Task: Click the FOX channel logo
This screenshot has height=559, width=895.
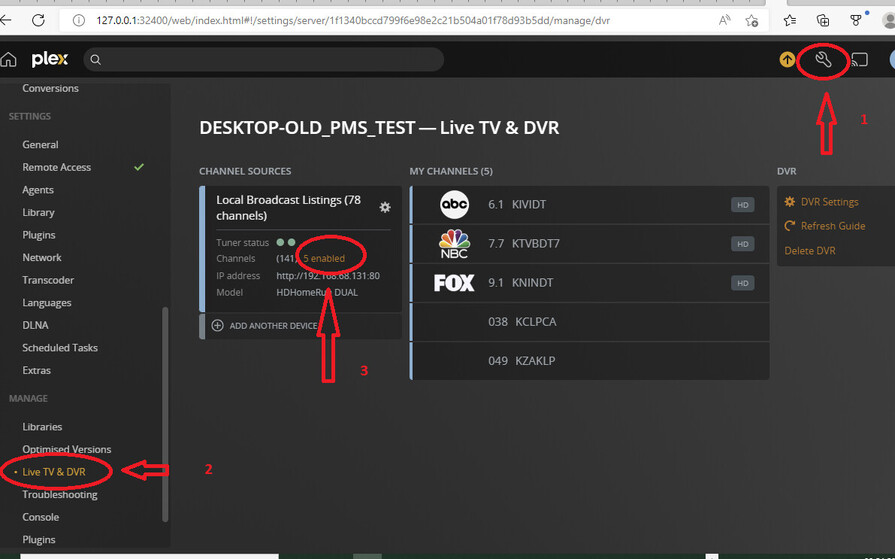Action: click(x=454, y=283)
